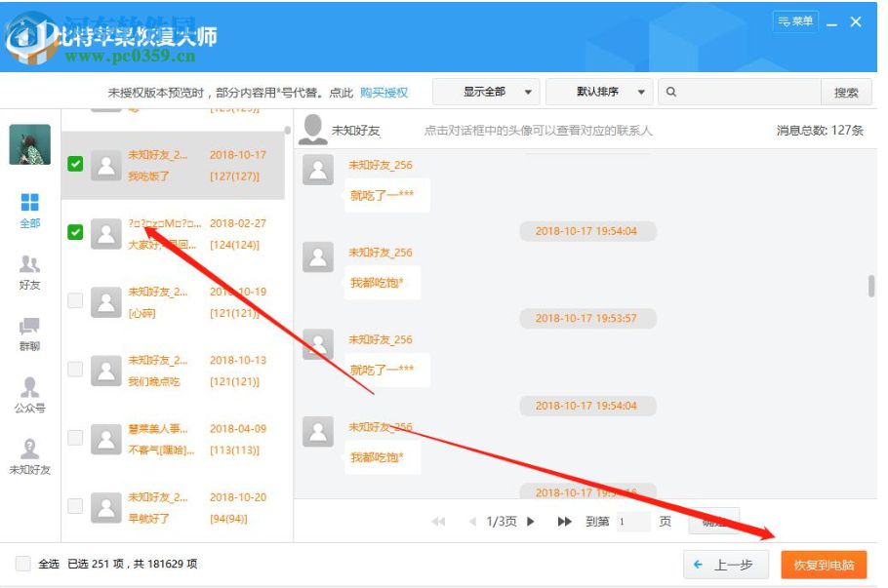The height and width of the screenshot is (588, 888).
Task: Click the avatar beside 未知好友 chat header
Action: [x=314, y=128]
